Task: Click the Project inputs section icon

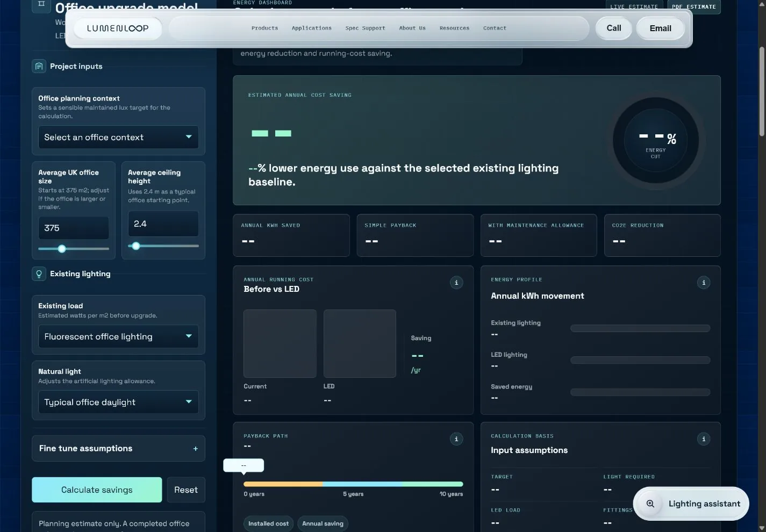Action: coord(39,66)
